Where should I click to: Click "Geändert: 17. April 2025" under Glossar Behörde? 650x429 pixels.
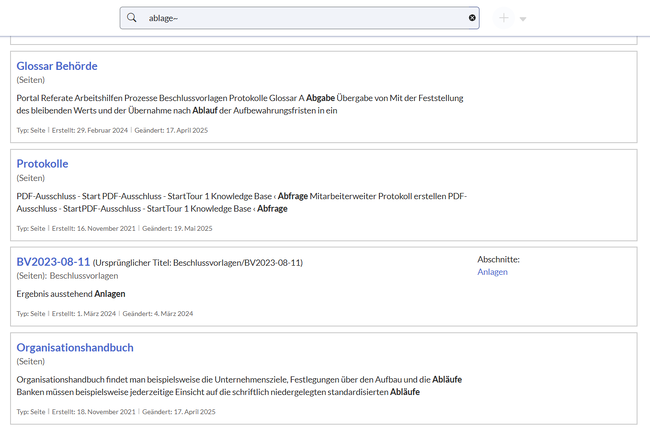coord(171,130)
